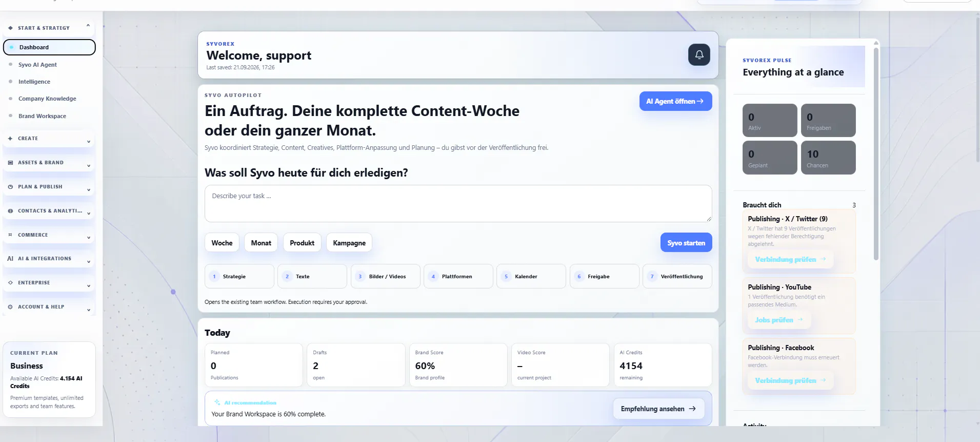This screenshot has width=980, height=442.
Task: Select the Monat preset chip
Action: coord(261,243)
